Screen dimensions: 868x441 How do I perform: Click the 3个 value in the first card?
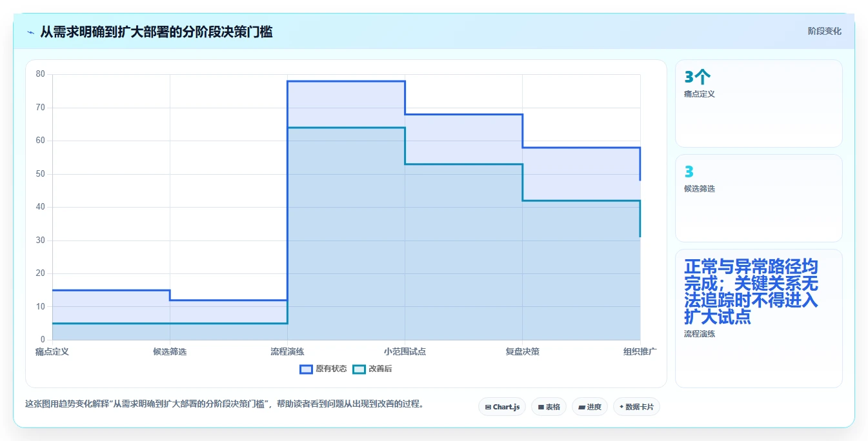tap(698, 77)
